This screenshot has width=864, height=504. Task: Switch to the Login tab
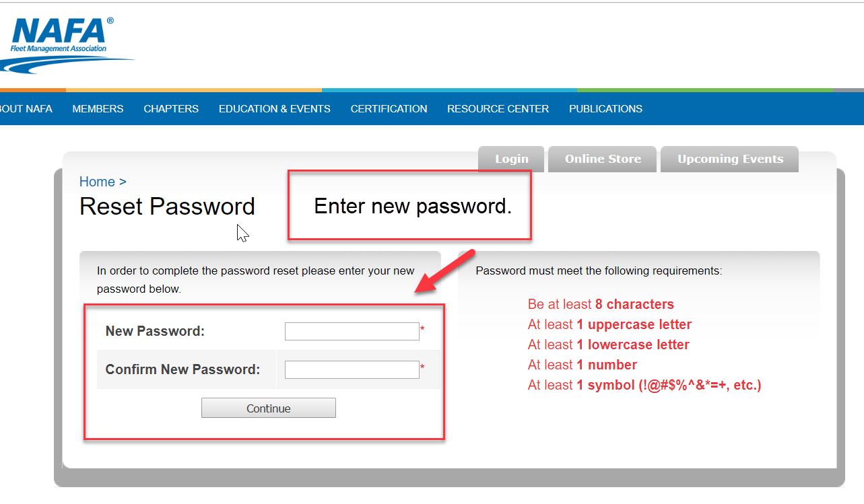(x=512, y=159)
